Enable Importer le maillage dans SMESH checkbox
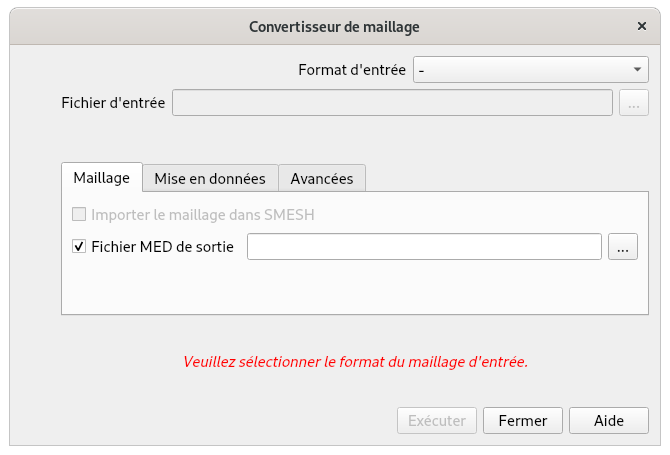This screenshot has height=455, width=670. (79, 214)
